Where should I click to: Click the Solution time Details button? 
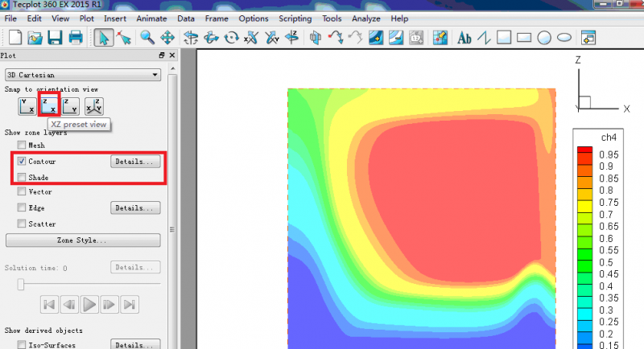(x=135, y=268)
